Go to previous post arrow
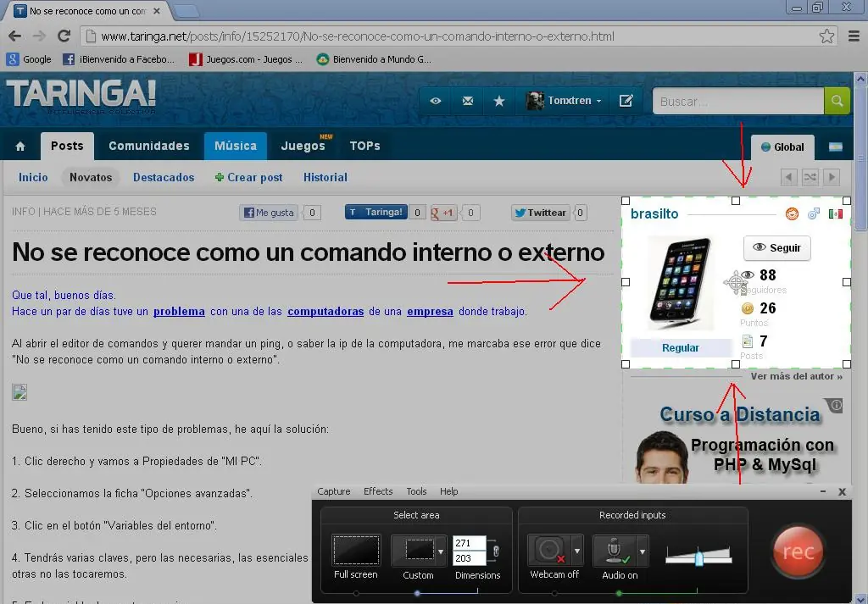Image resolution: width=868 pixels, height=604 pixels. (x=789, y=177)
